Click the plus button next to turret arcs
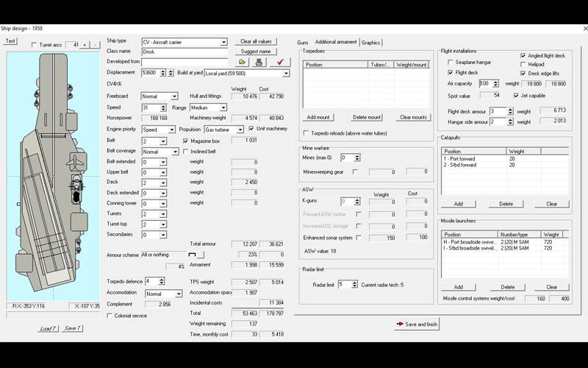Image resolution: width=588 pixels, height=368 pixels. [x=85, y=45]
